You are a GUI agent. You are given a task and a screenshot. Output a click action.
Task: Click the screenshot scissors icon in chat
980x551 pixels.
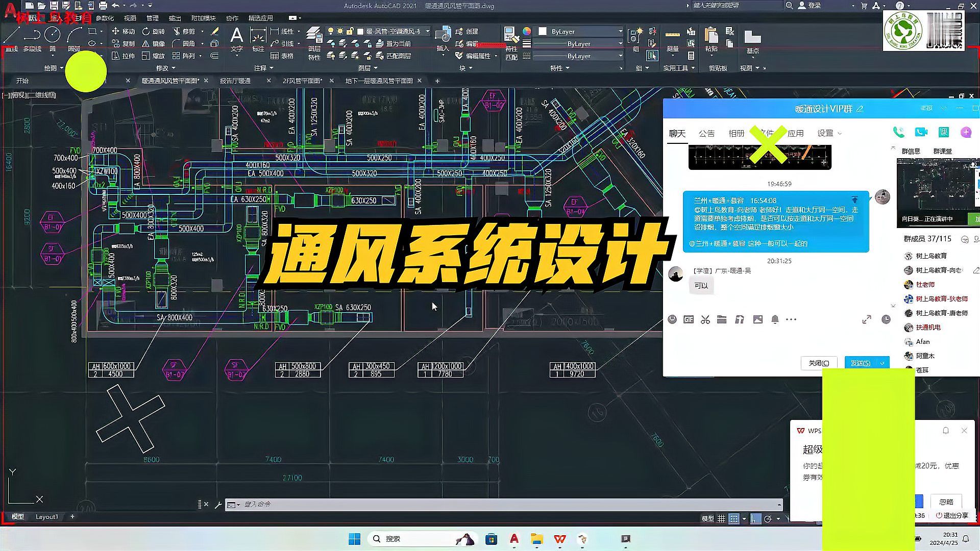point(705,319)
